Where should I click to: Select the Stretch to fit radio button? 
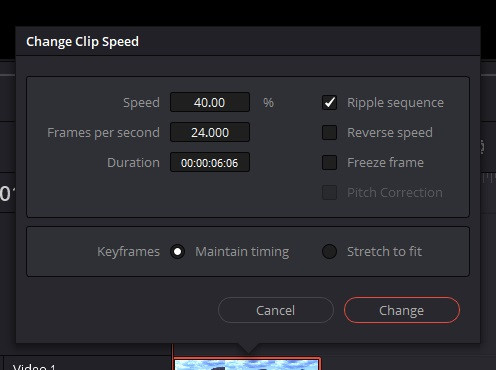329,251
